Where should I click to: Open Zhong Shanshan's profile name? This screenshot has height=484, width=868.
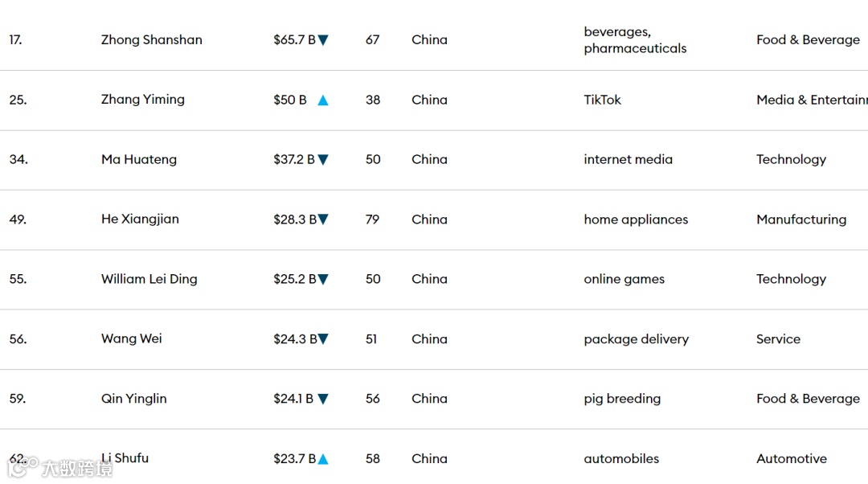(152, 39)
